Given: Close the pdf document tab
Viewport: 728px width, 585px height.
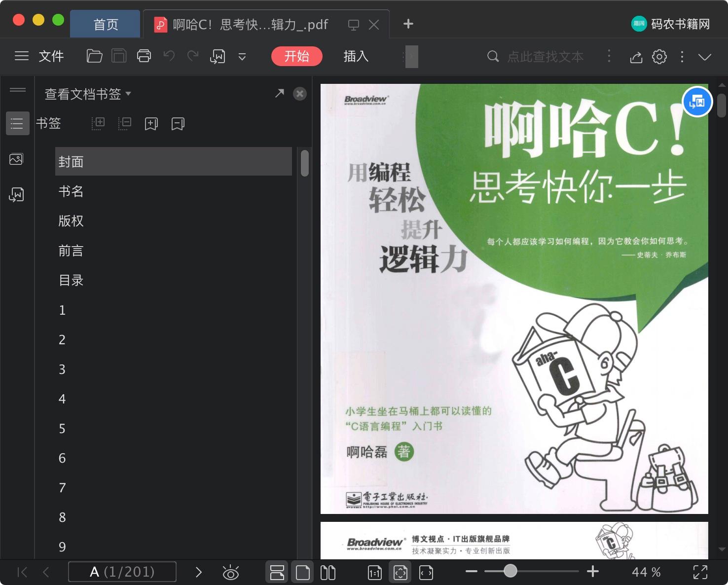Looking at the screenshot, I should point(374,25).
